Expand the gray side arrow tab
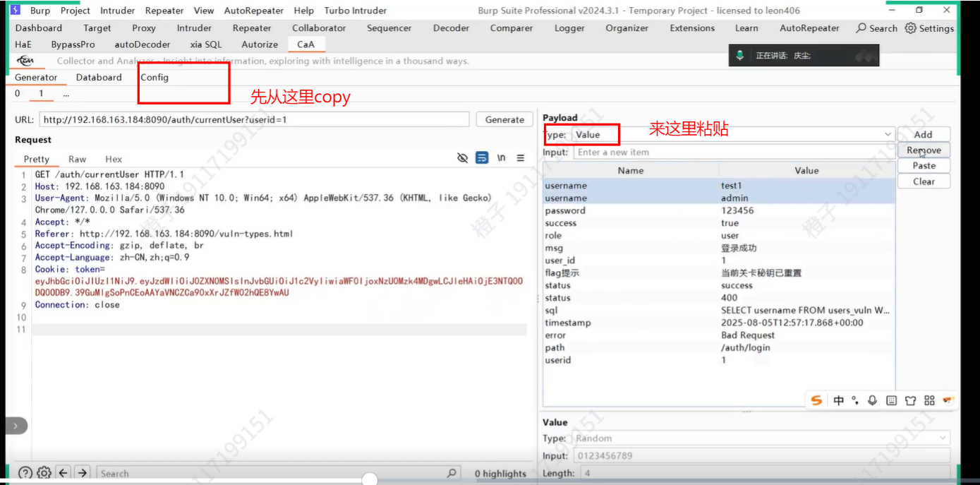This screenshot has height=485, width=980. [17, 426]
